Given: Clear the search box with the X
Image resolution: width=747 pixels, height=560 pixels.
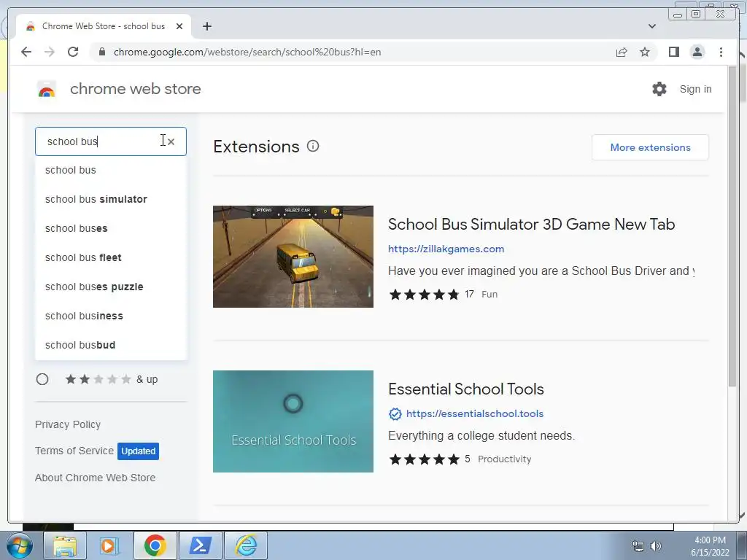Looking at the screenshot, I should coord(171,141).
